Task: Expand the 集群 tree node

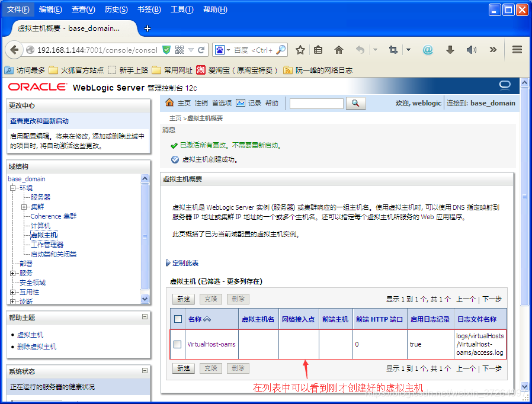Action: click(x=24, y=207)
